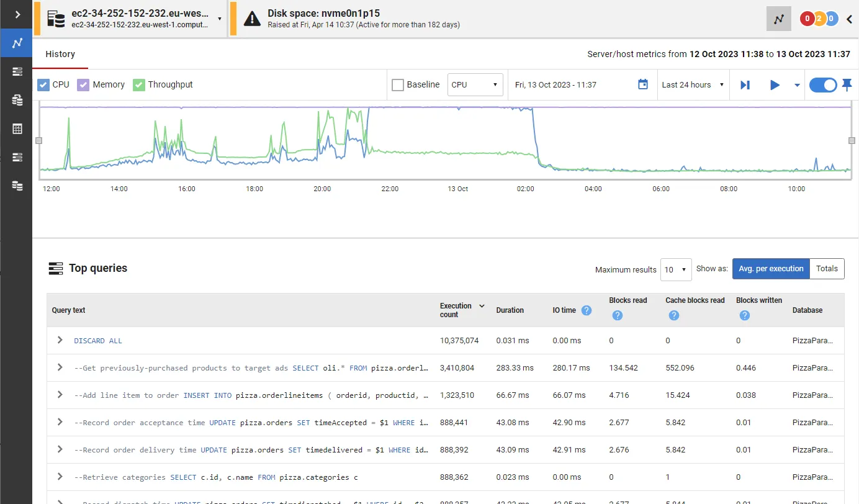Image resolution: width=859 pixels, height=504 pixels.
Task: Enable the Baseline checkbox
Action: click(x=398, y=85)
